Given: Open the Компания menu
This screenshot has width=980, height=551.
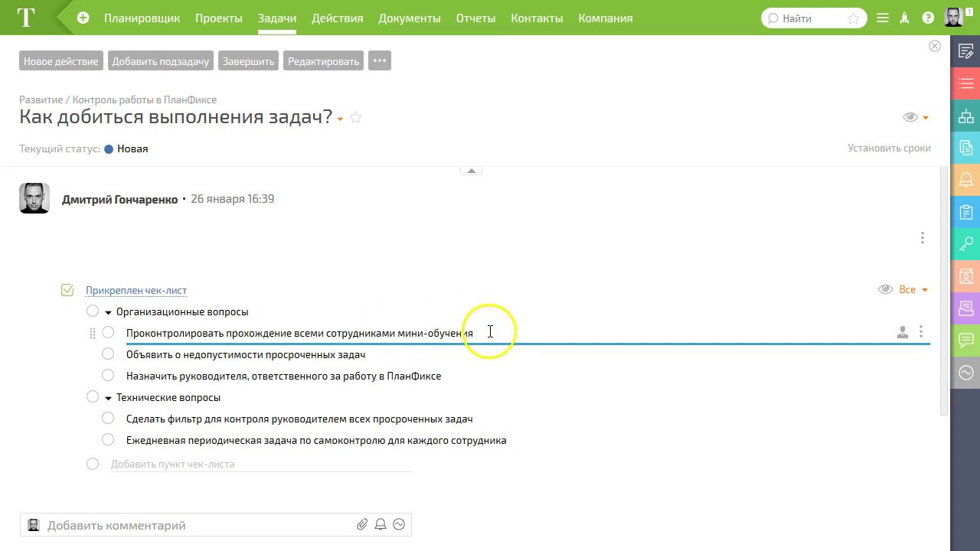Looking at the screenshot, I should coord(606,18).
